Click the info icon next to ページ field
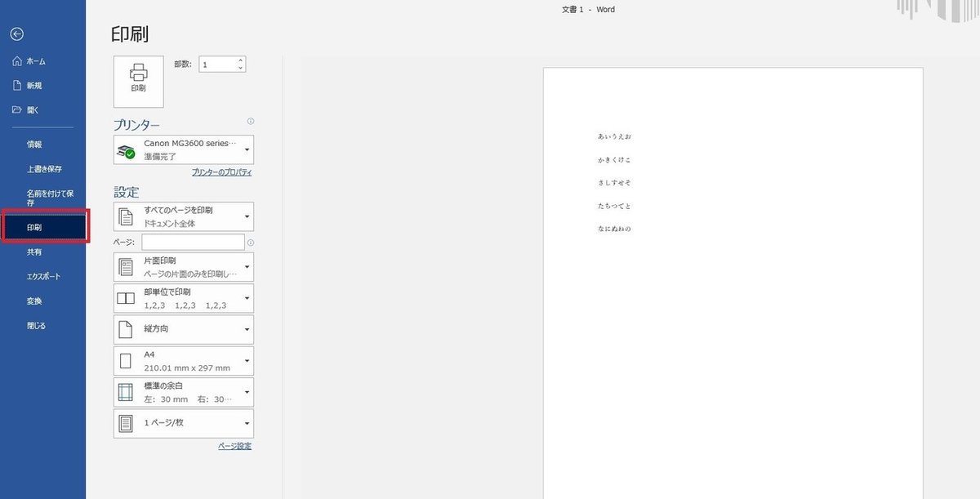 (x=250, y=243)
